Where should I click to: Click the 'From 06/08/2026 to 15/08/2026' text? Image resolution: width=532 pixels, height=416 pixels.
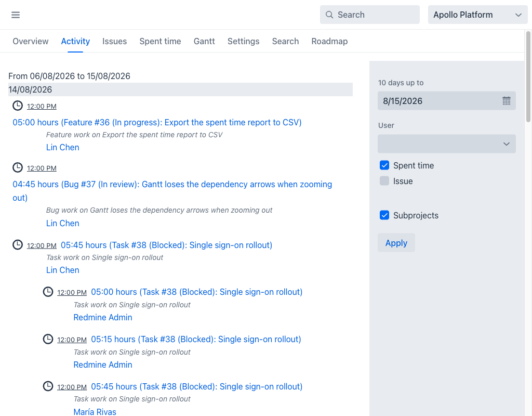click(69, 76)
